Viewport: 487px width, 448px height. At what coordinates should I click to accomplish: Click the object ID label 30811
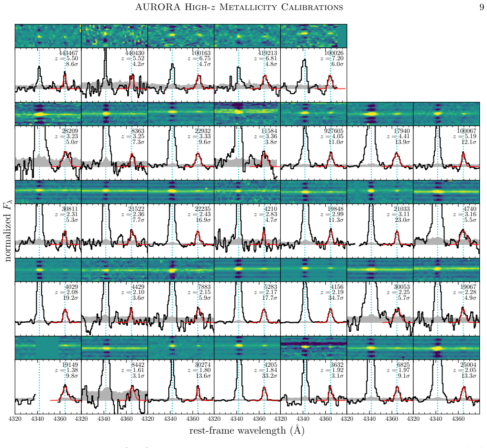pyautogui.click(x=70, y=209)
